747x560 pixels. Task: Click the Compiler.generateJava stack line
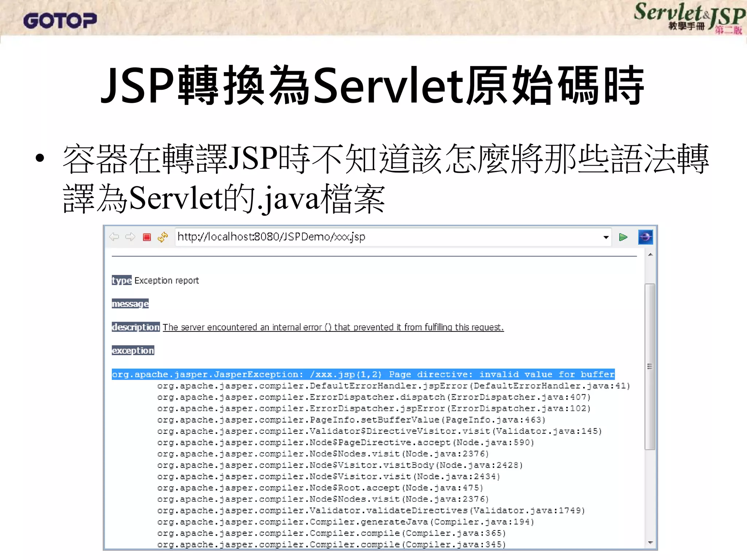pyautogui.click(x=346, y=522)
